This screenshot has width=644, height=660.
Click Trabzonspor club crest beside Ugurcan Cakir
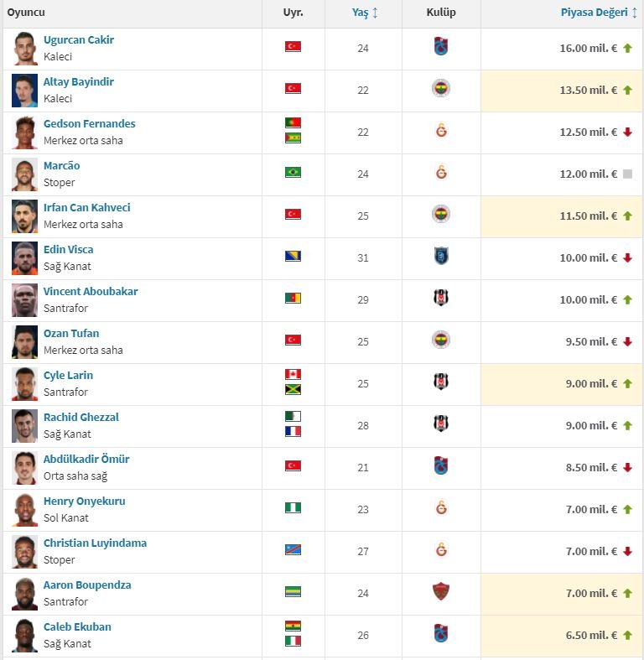coord(441,47)
